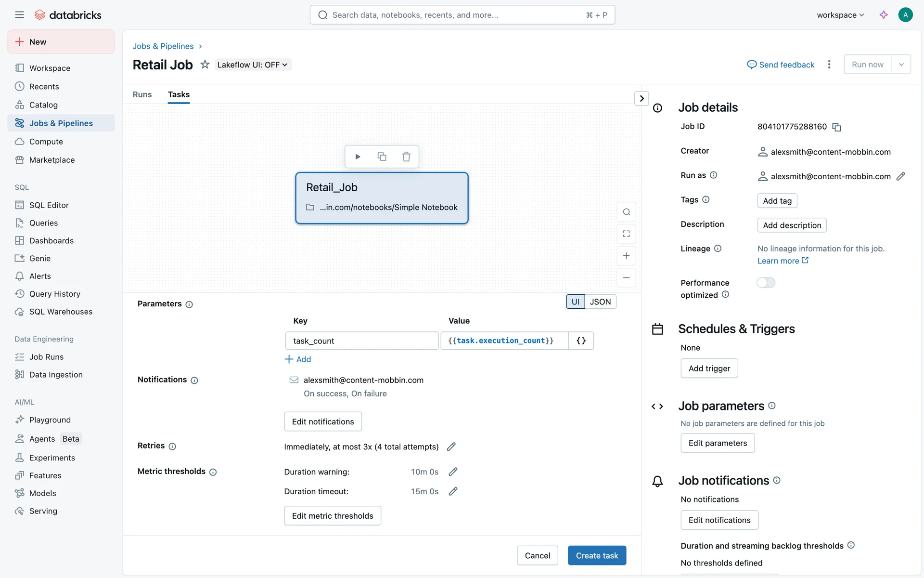Open the Lakeflow UI: OFF dropdown
This screenshot has height=578, width=924.
point(252,65)
